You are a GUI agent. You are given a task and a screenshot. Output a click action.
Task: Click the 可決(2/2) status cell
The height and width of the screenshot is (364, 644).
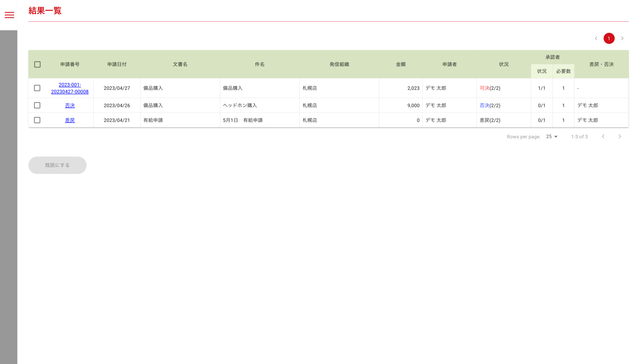click(x=490, y=88)
